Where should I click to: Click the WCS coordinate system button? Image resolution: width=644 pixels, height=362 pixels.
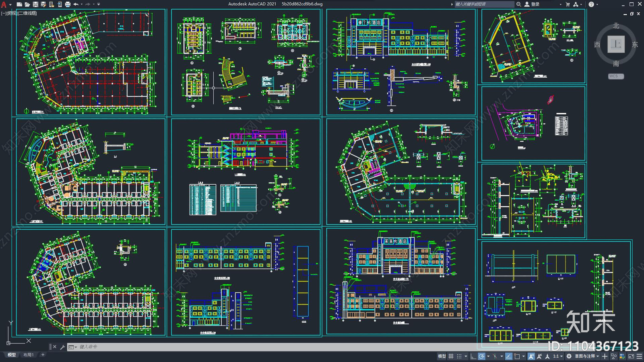(x=615, y=76)
